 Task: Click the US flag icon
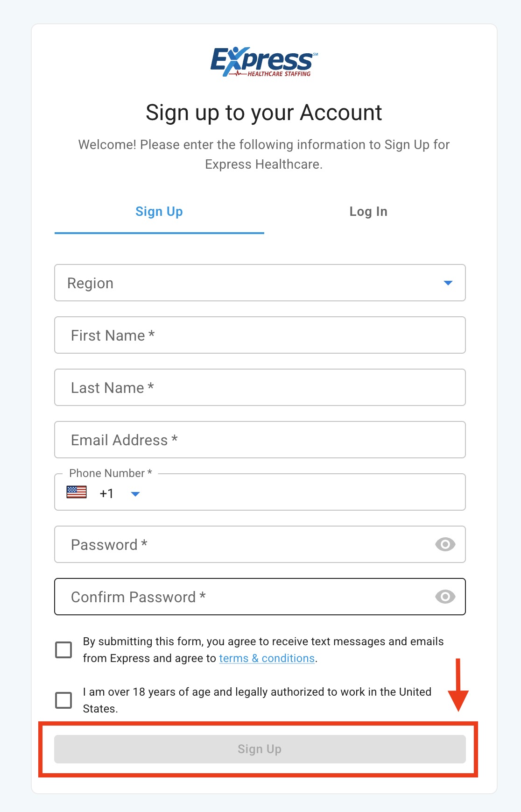click(x=77, y=492)
